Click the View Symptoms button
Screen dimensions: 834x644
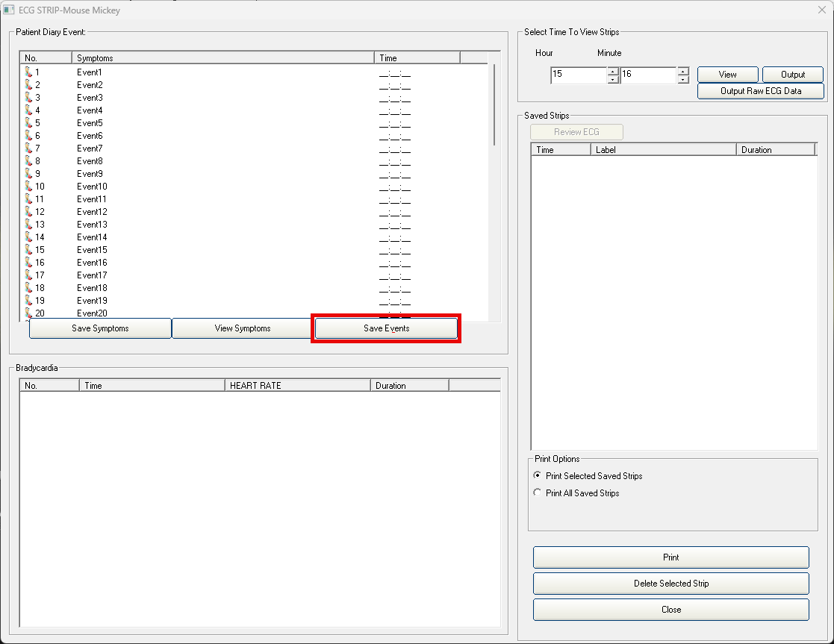coord(243,328)
